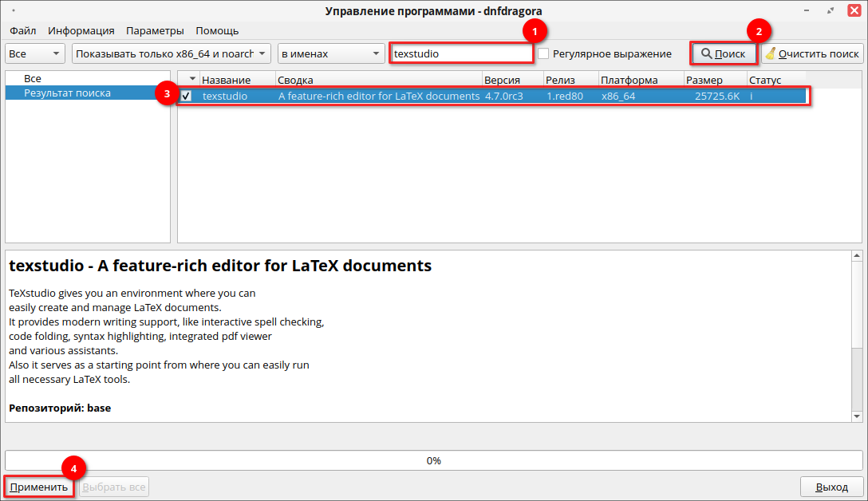
Task: Select 'Все' in the left group list
Action: pos(33,79)
